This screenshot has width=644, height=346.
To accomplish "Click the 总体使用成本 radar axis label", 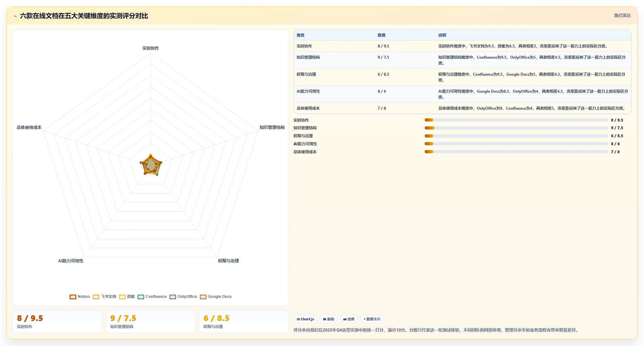I will 29,127.
